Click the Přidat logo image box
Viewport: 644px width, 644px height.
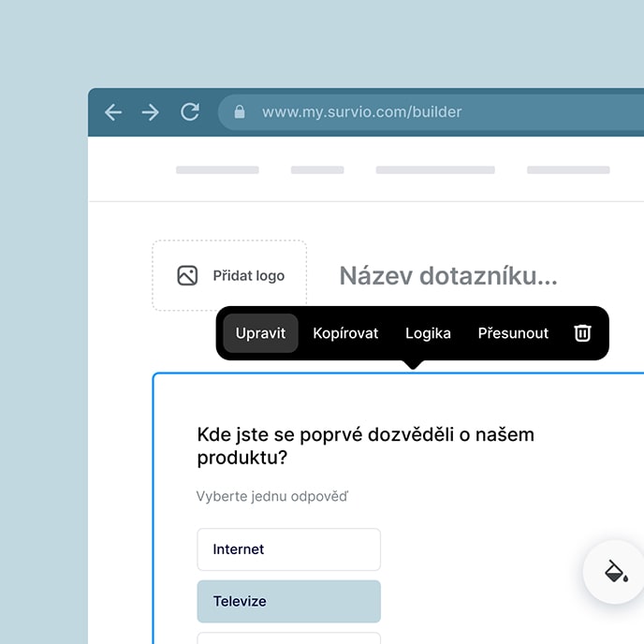point(229,275)
